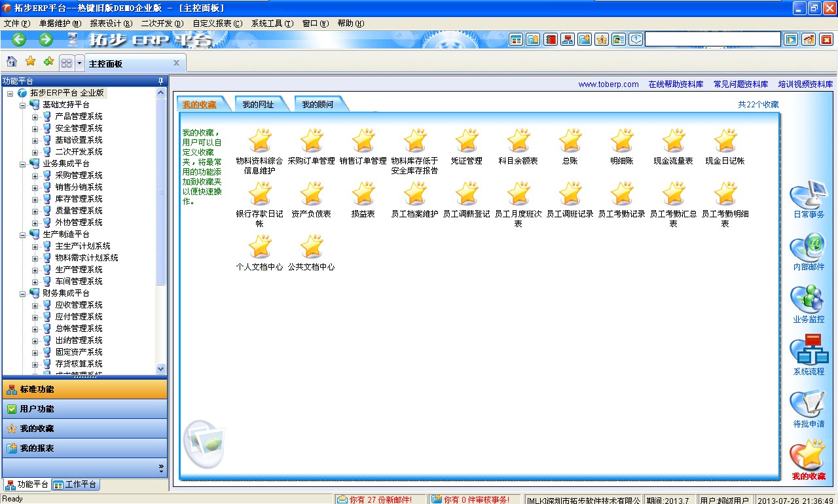Open the view layout dropdown arrow
Screen dimensions: 838x504
80,63
